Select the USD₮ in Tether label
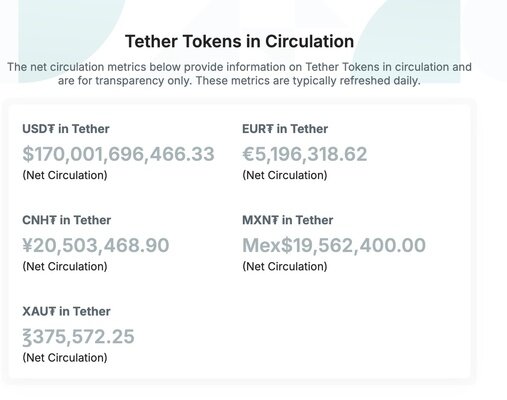 (66, 129)
